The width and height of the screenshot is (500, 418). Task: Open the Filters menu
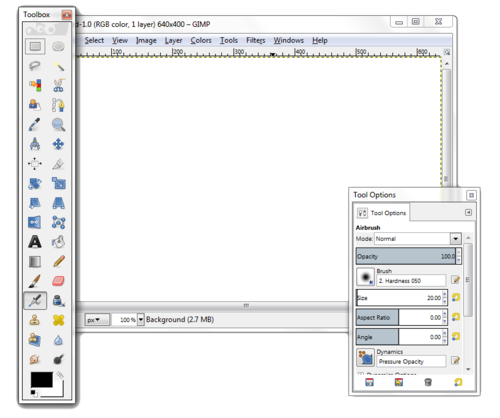[256, 40]
